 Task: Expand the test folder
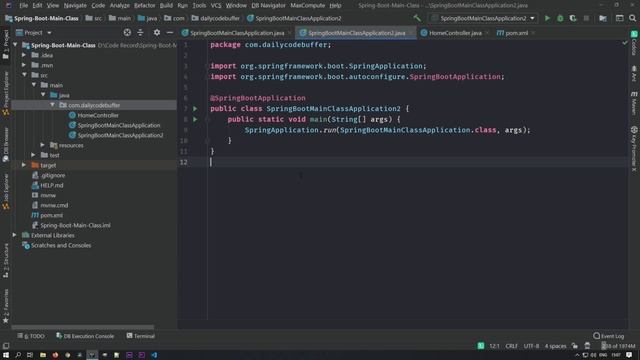tap(34, 155)
